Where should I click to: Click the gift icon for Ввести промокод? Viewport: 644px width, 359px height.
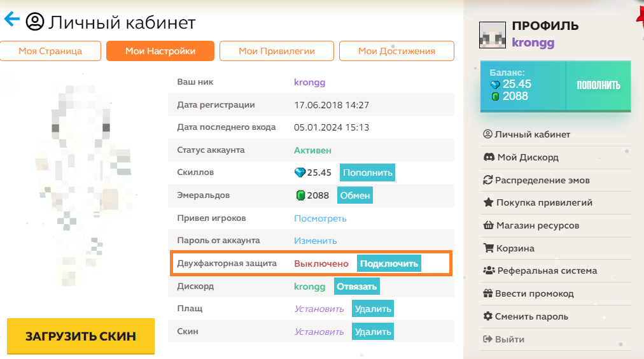(x=488, y=293)
